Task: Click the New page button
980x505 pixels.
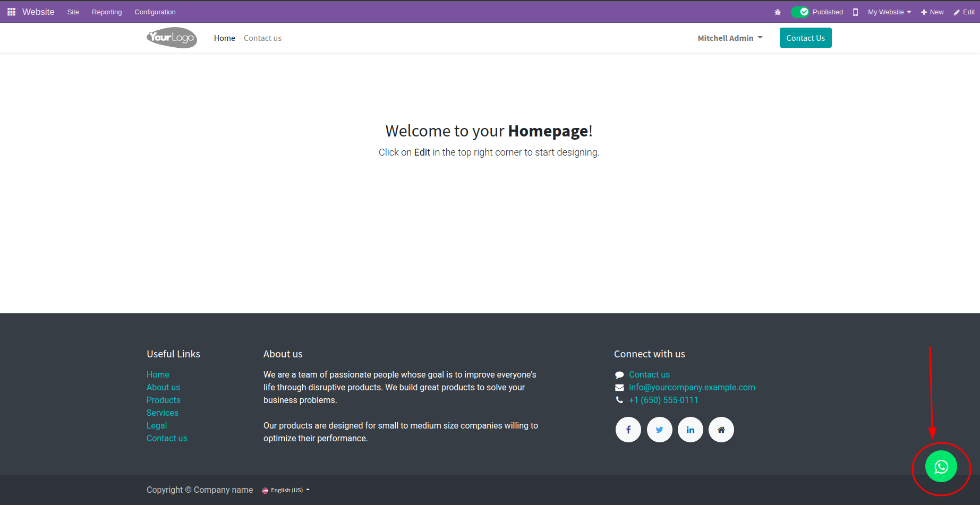Action: coord(932,12)
